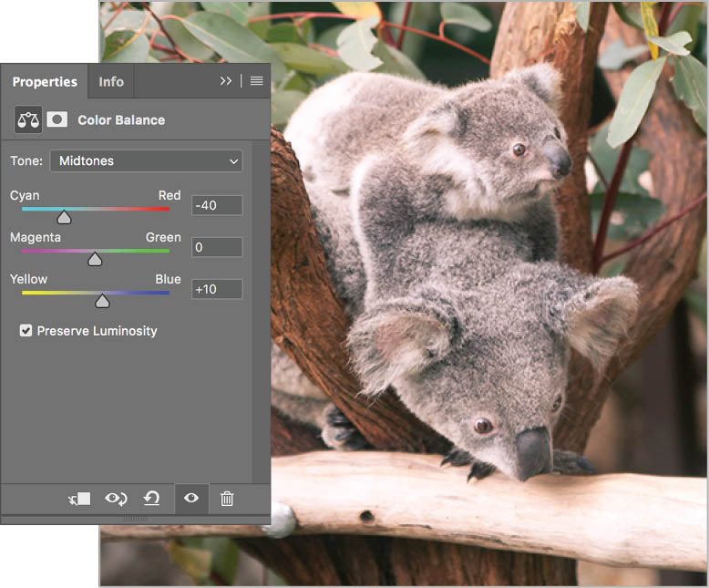
Task: Click the Green label
Action: pos(163,237)
